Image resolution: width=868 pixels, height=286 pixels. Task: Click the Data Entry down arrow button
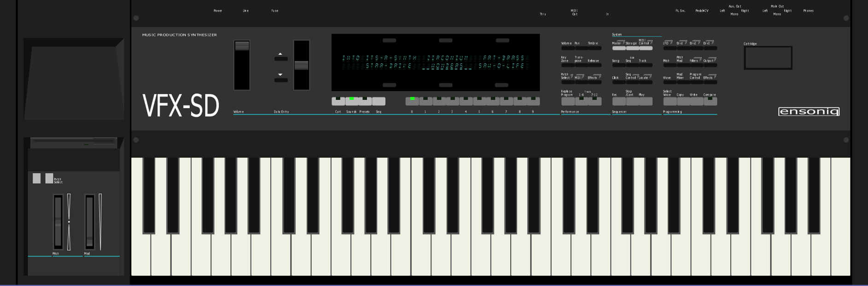pyautogui.click(x=281, y=80)
